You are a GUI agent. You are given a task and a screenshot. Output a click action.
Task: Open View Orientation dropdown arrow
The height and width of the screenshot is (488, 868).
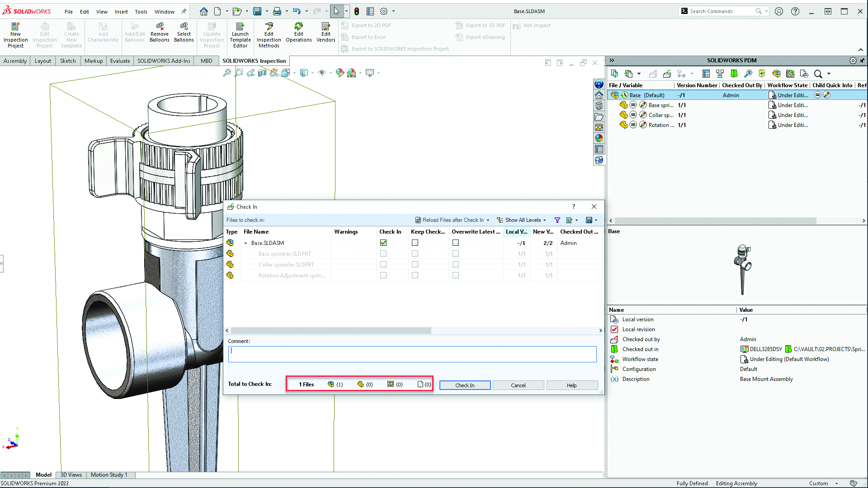pos(294,73)
